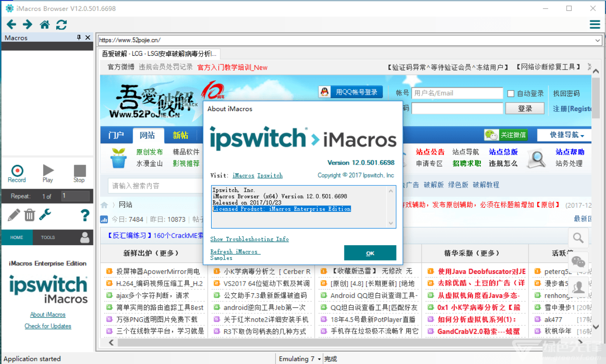Open the 招聘求职 link
606x364 pixels.
tap(466, 163)
